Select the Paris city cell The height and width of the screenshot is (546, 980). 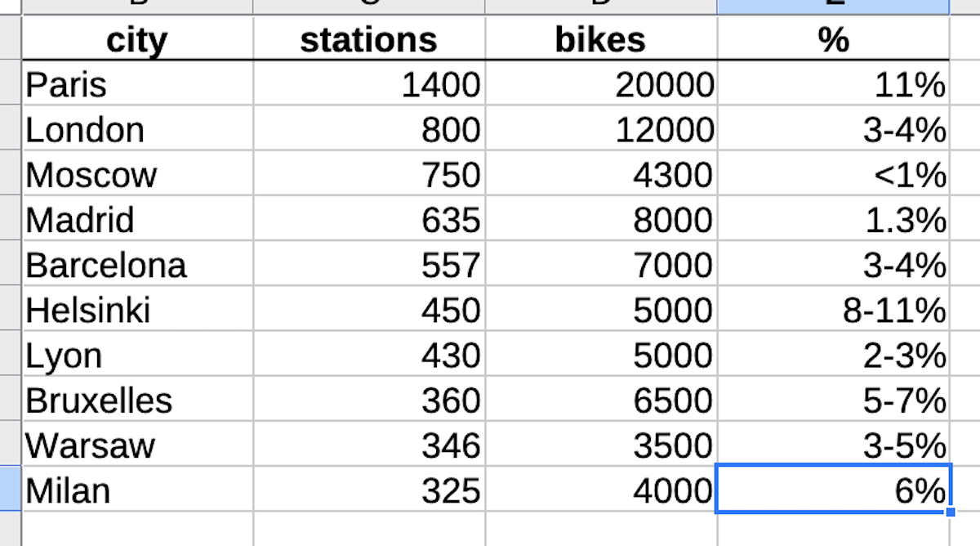pyautogui.click(x=137, y=83)
